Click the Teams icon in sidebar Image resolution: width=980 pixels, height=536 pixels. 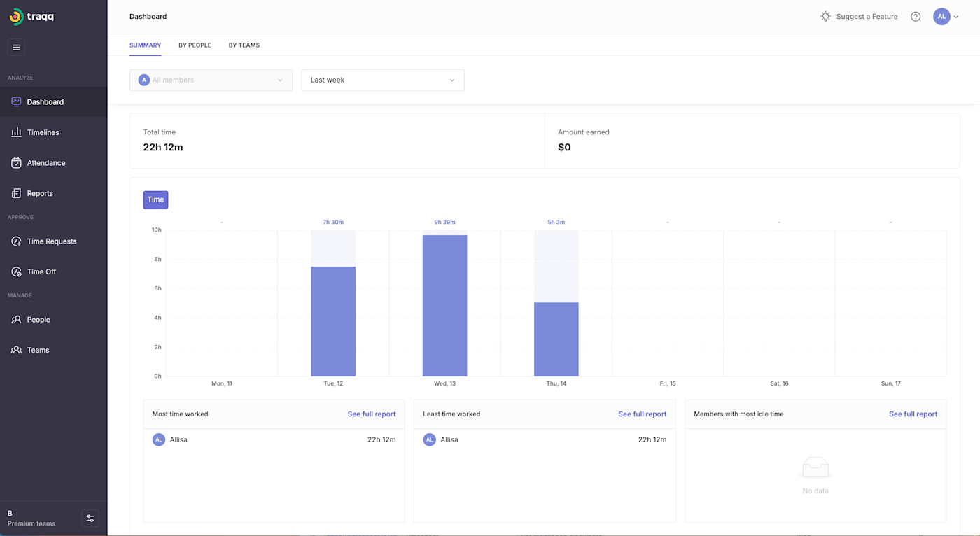[x=16, y=350]
